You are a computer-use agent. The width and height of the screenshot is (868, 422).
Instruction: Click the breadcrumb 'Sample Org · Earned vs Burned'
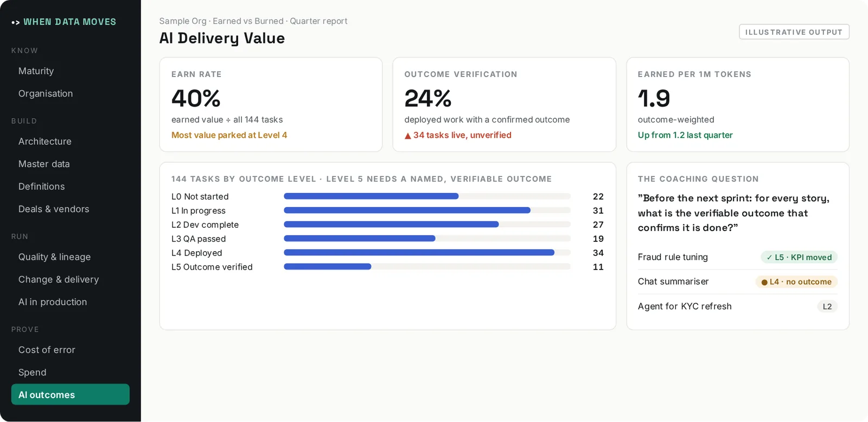point(221,21)
